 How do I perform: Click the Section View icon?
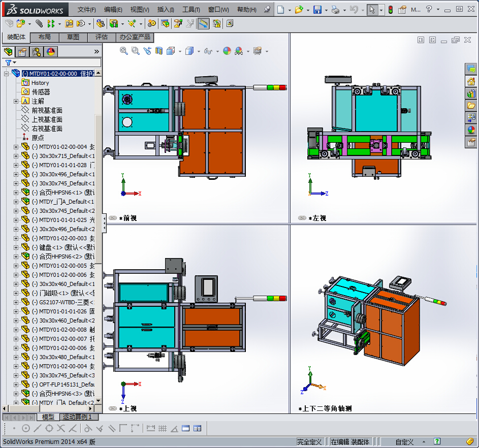159,51
